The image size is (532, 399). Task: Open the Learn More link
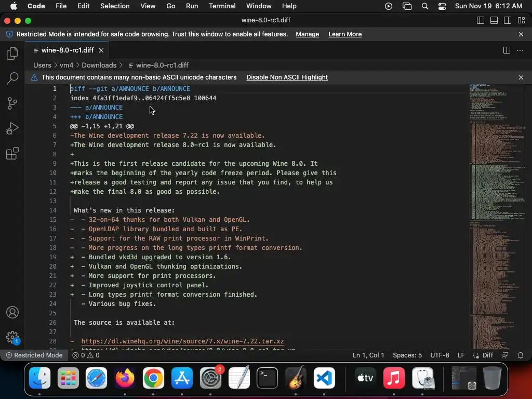point(345,34)
